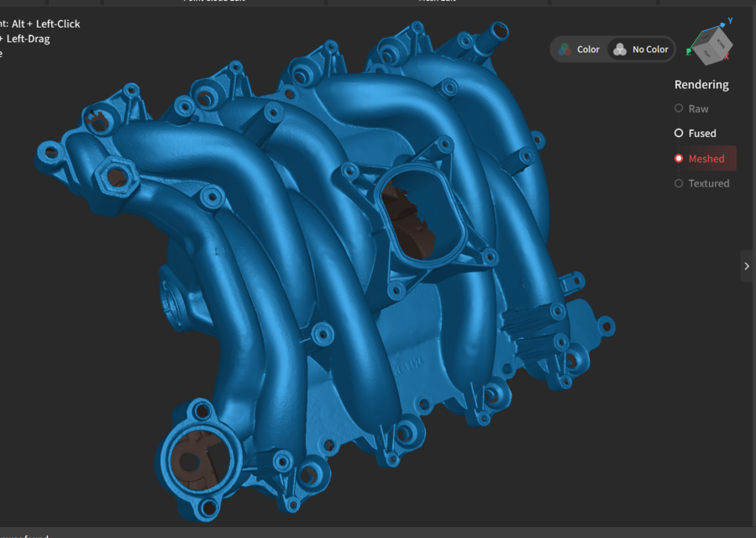Enable the No Color display option
Image resolution: width=756 pixels, height=538 pixels.
641,49
